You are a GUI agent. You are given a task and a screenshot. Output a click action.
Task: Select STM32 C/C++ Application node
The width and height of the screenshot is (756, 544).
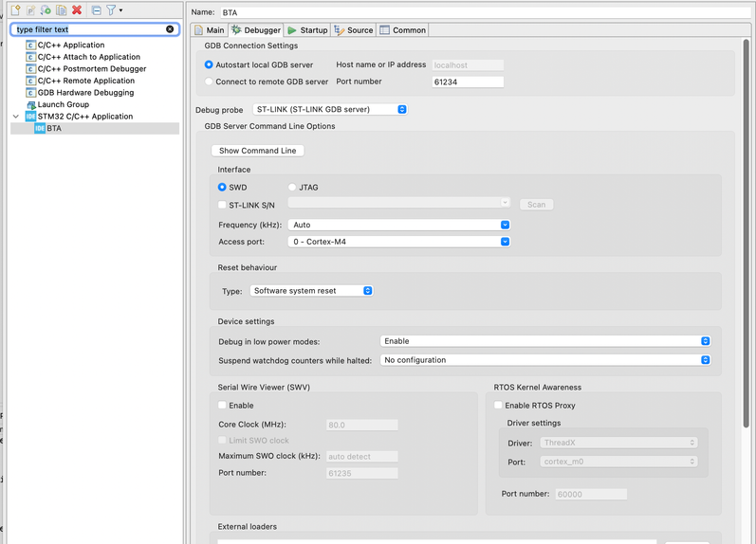pos(84,117)
